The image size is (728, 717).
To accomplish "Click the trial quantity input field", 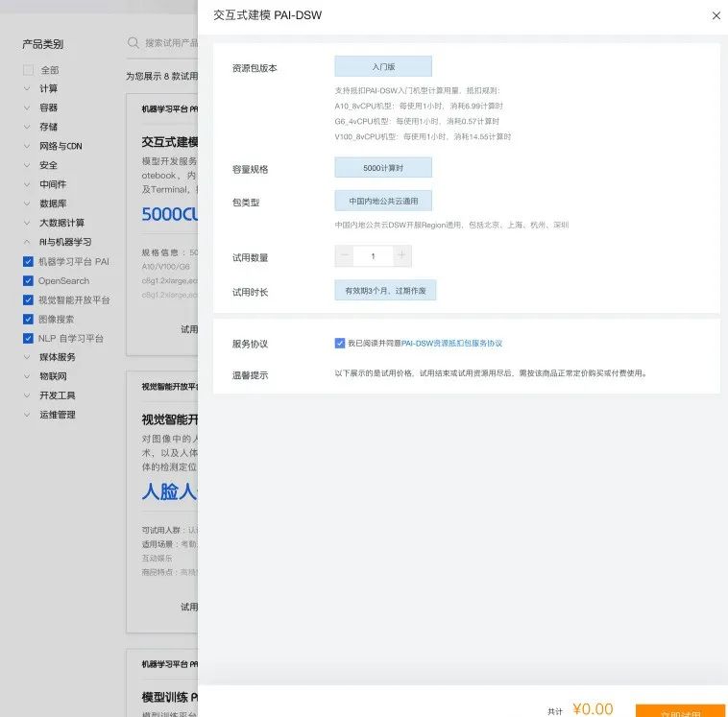I will (x=374, y=255).
